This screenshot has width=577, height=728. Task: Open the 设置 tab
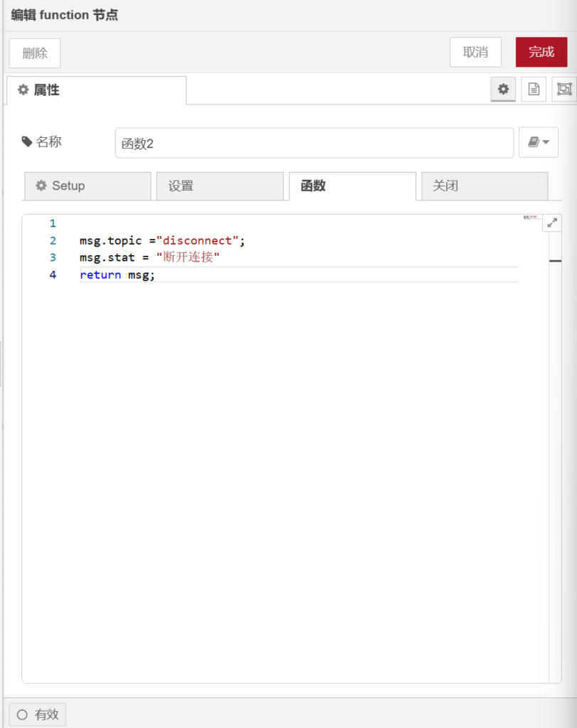tap(220, 186)
